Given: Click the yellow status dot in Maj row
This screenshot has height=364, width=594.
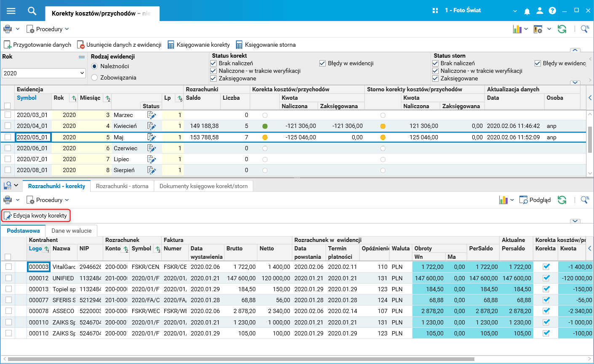Looking at the screenshot, I should (265, 137).
